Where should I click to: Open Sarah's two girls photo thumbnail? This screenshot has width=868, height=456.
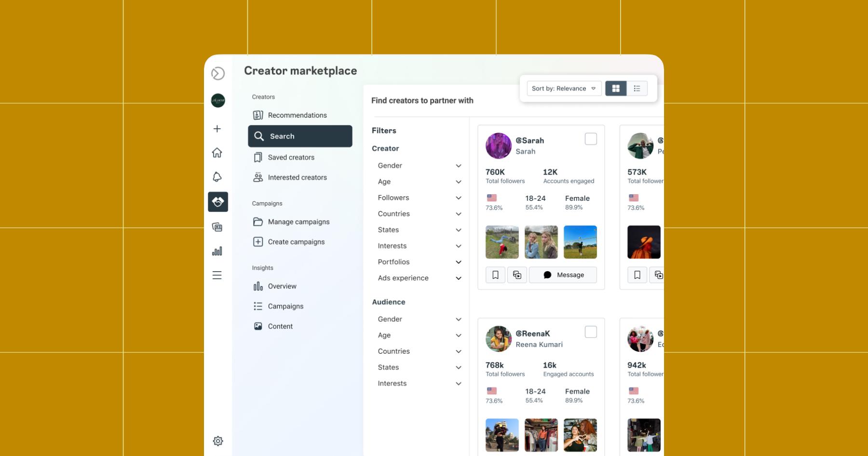click(x=541, y=242)
